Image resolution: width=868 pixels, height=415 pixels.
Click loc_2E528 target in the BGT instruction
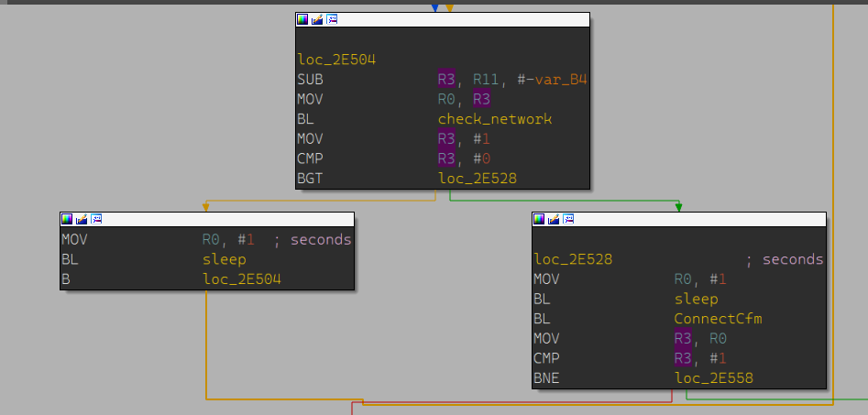click(477, 179)
